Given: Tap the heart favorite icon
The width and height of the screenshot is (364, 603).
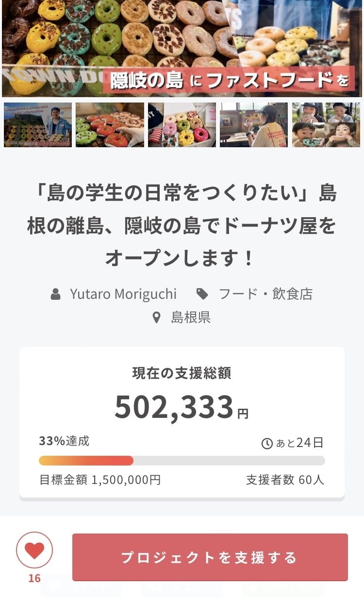Looking at the screenshot, I should (34, 551).
